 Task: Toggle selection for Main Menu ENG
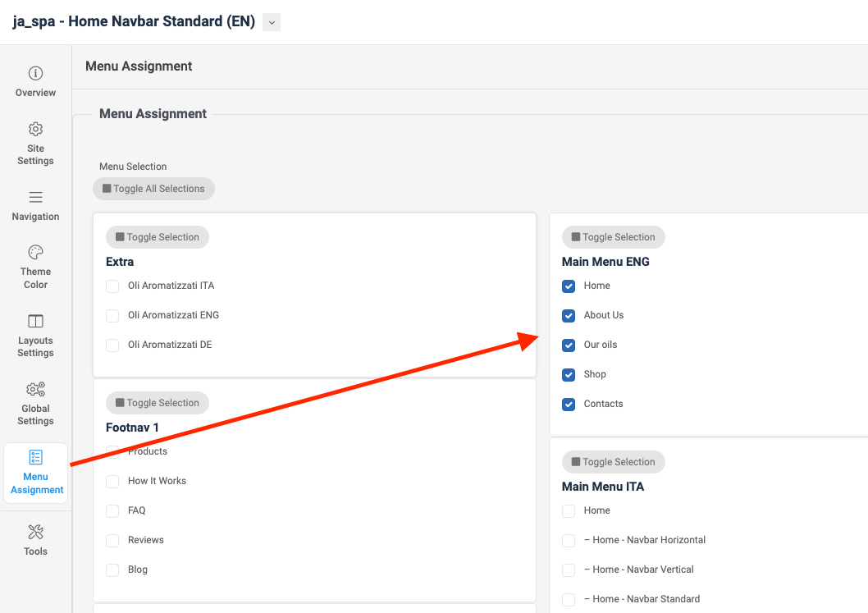click(x=613, y=237)
